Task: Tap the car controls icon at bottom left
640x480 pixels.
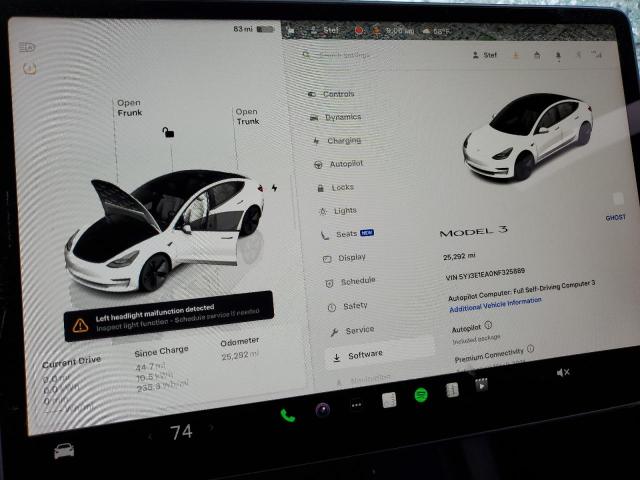Action: click(64, 451)
